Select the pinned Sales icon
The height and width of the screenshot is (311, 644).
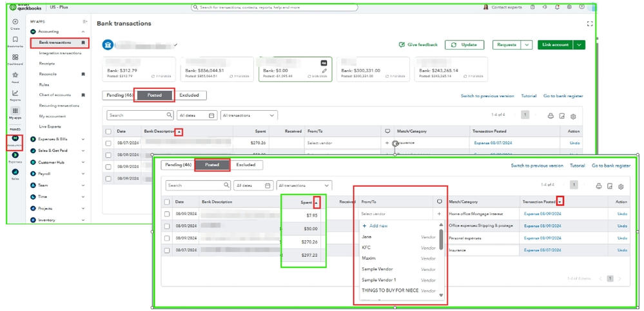click(x=15, y=171)
